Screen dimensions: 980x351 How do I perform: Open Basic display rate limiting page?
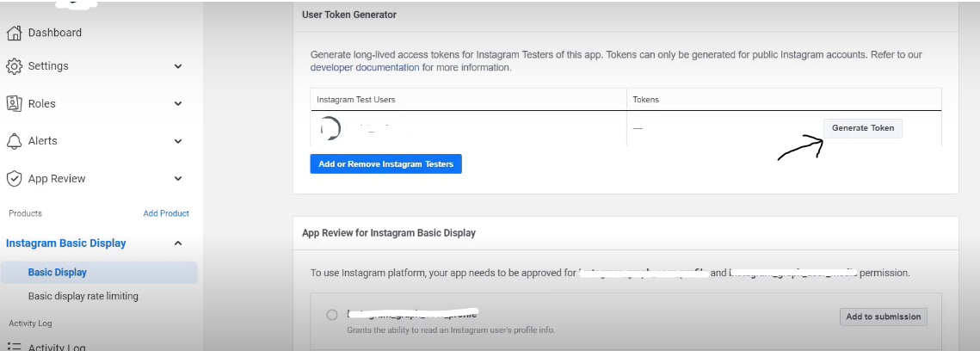pos(83,296)
